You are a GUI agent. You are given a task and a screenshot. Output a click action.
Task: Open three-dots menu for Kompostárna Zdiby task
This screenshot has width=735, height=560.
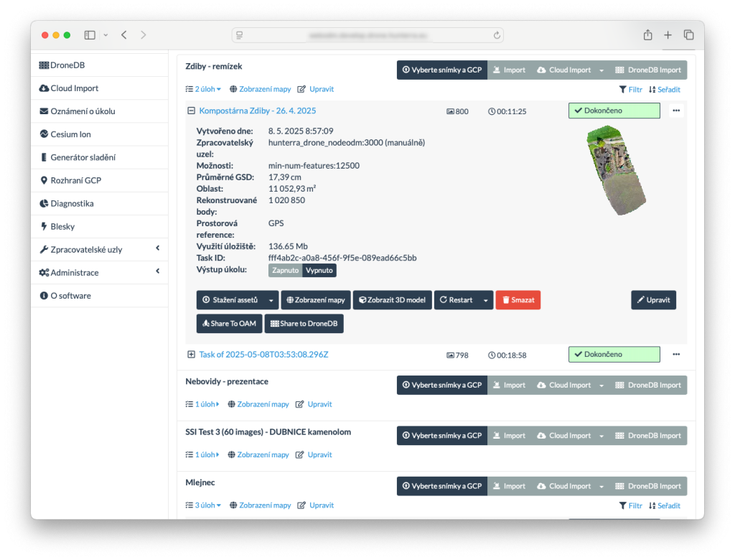pyautogui.click(x=676, y=111)
